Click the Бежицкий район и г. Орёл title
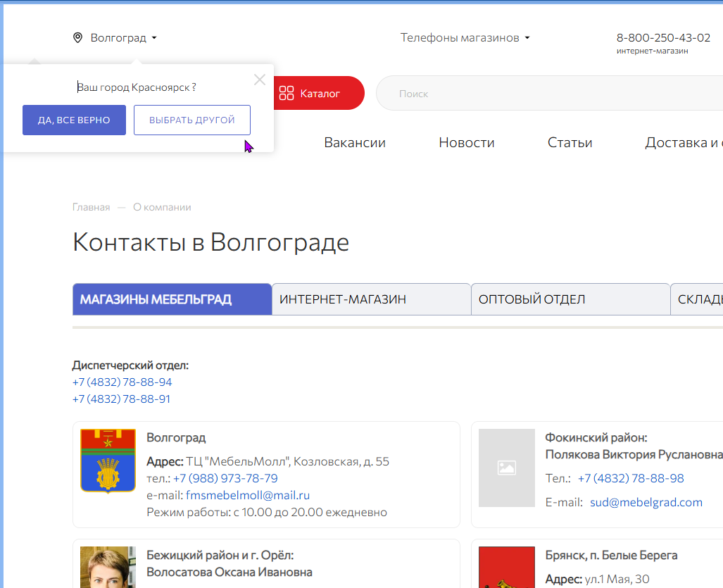This screenshot has height=588, width=723. 220,555
